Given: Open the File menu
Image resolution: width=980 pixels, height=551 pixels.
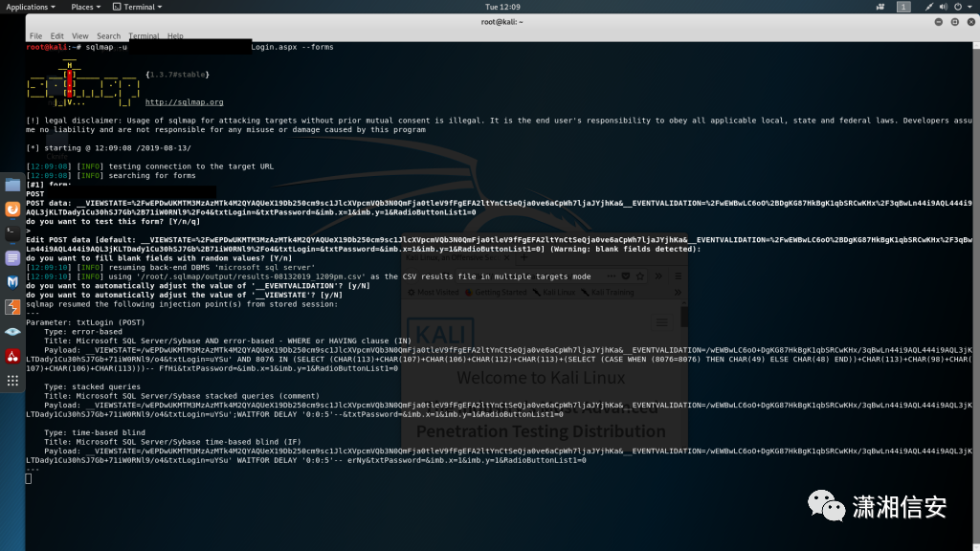Looking at the screenshot, I should [35, 36].
